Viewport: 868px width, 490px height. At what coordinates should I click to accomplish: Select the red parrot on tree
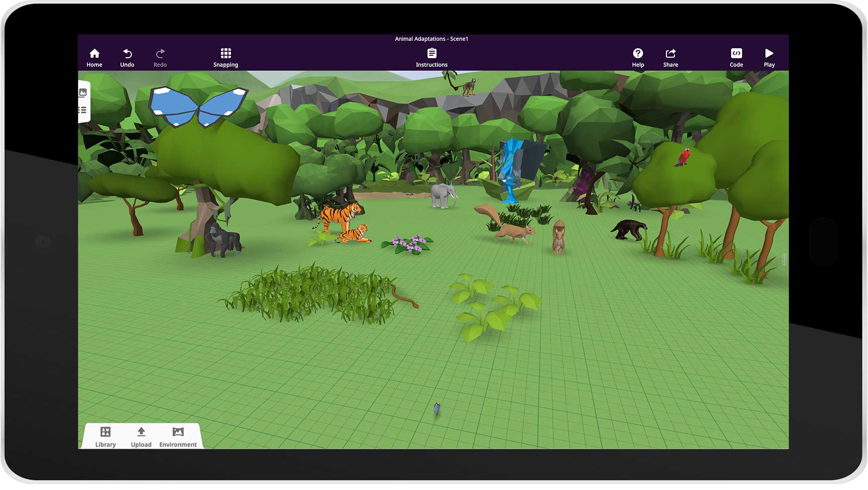[x=683, y=157]
